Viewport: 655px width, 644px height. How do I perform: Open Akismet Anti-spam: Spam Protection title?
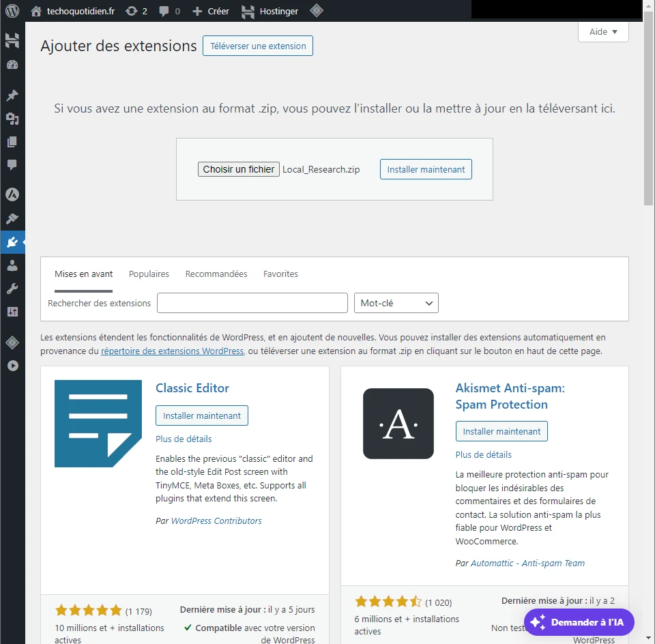pyautogui.click(x=510, y=396)
